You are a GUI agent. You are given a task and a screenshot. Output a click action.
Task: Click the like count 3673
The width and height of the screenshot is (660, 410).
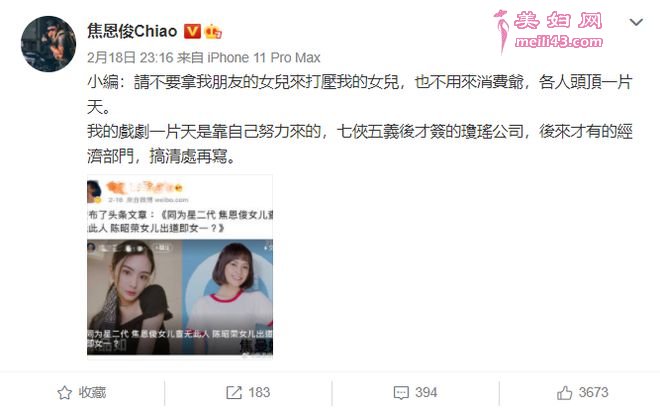(x=593, y=393)
